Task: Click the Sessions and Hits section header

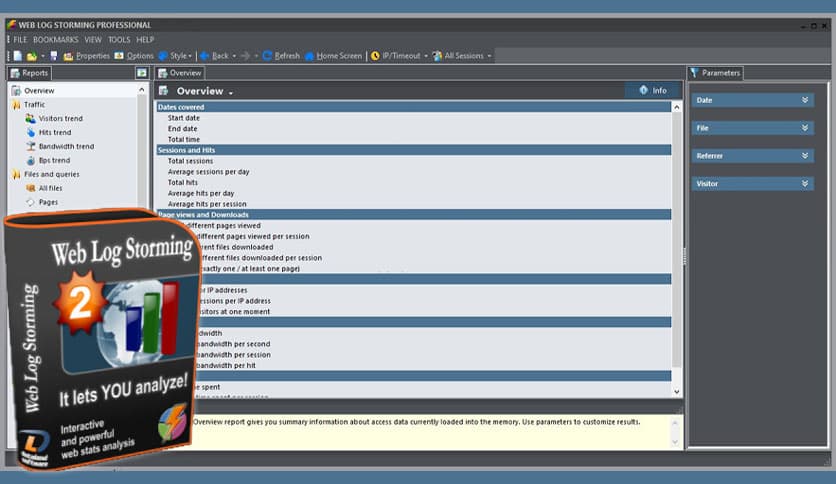Action: (x=413, y=150)
